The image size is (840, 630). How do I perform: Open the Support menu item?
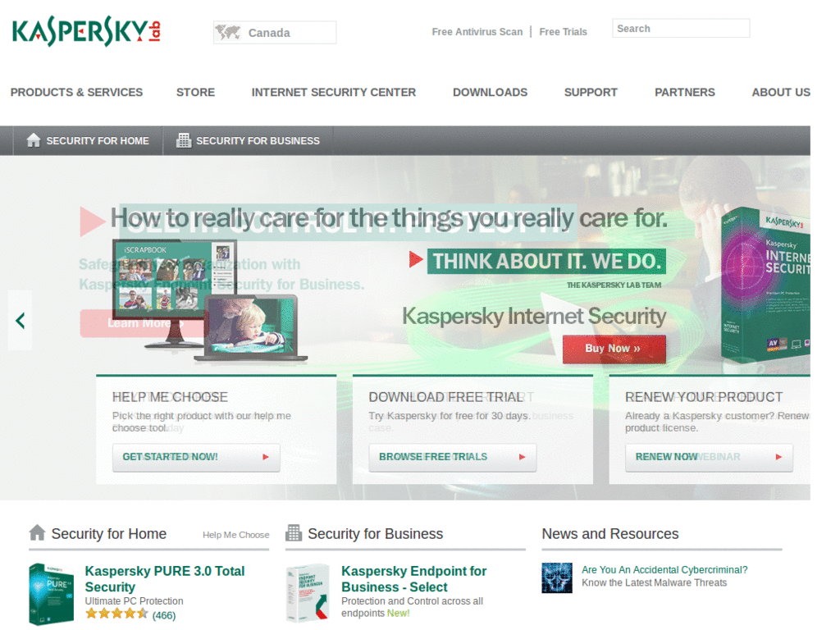(591, 92)
